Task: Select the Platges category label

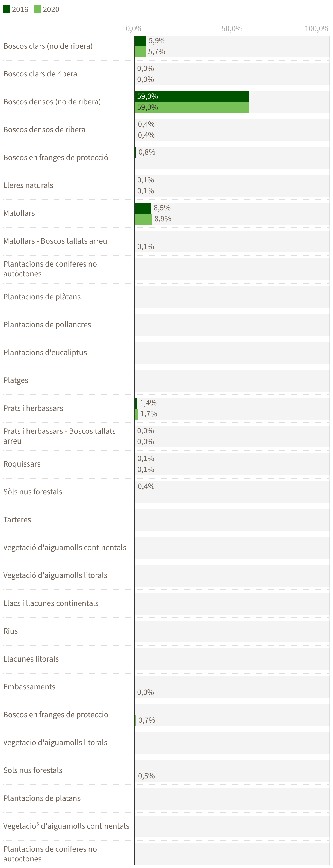Action: [x=16, y=380]
